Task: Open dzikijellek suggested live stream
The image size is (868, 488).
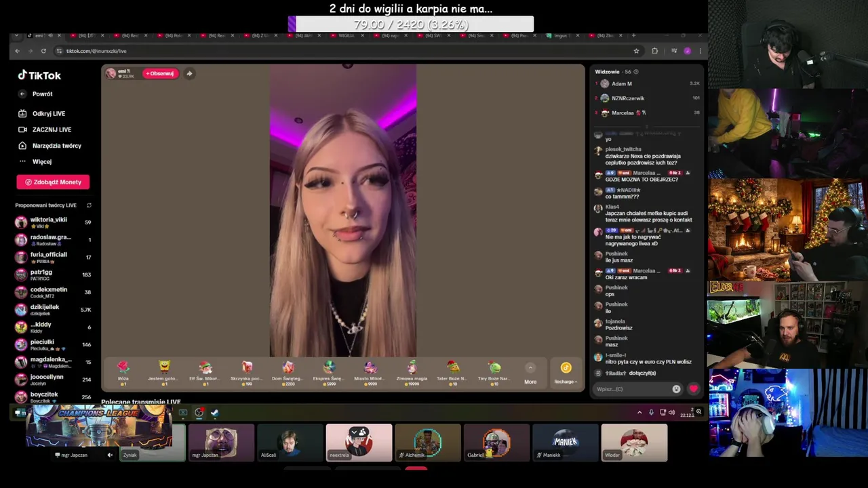Action: click(53, 310)
